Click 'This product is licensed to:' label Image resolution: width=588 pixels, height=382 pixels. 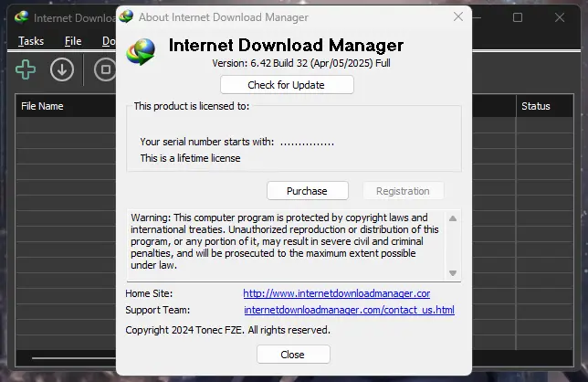[x=192, y=106]
